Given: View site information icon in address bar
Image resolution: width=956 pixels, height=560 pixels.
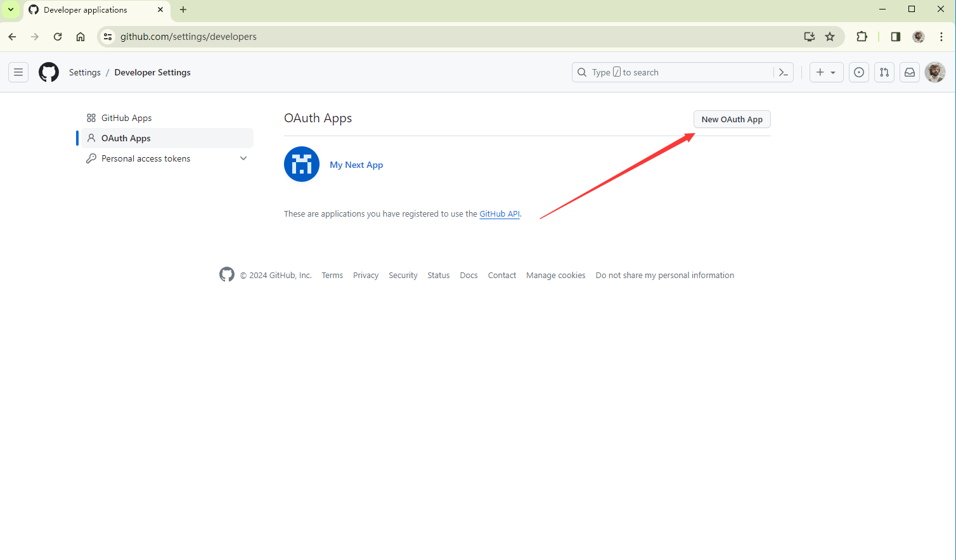Looking at the screenshot, I should (108, 37).
